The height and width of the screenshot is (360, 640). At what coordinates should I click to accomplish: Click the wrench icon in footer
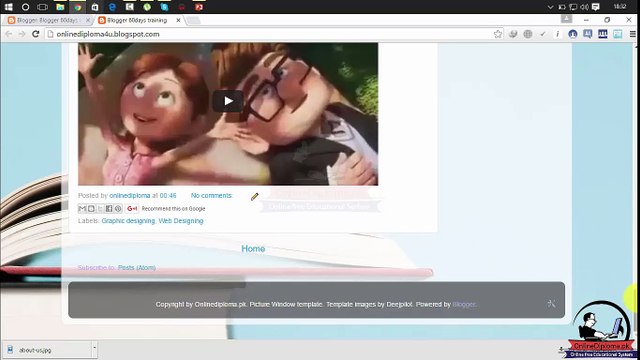coord(551,303)
